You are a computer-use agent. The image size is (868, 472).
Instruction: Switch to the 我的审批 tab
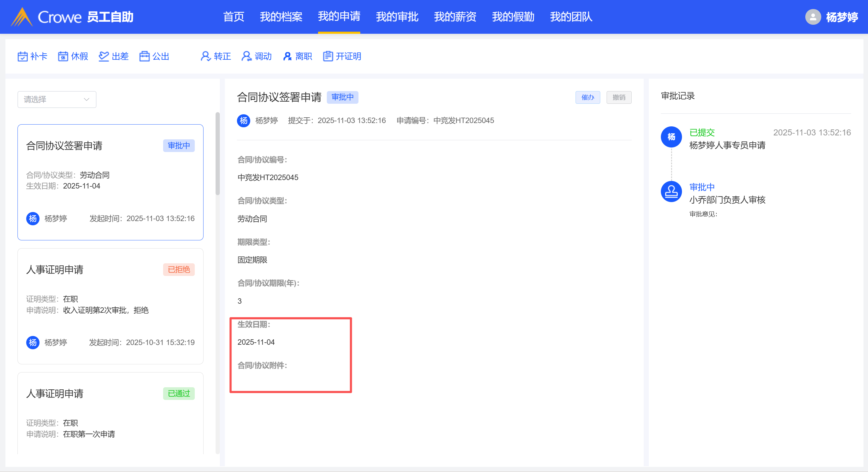pos(397,17)
